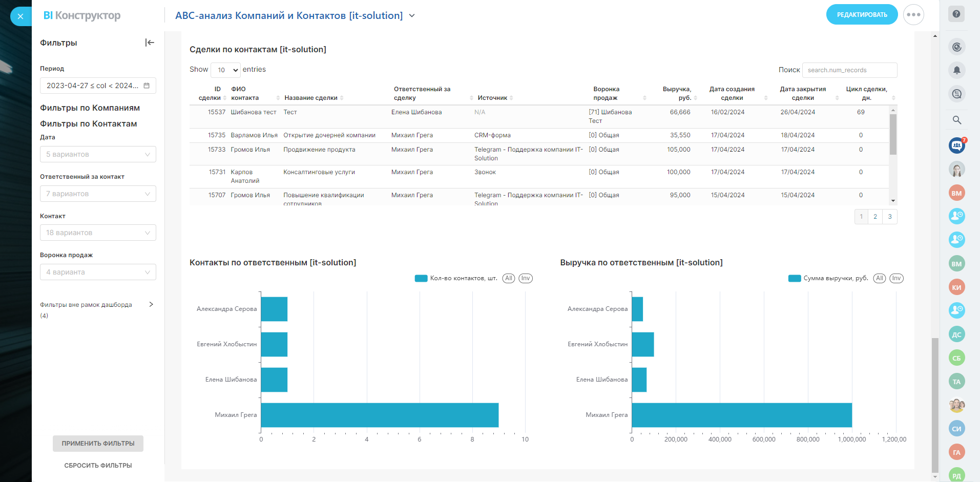Viewport: 980px width, 482px height.
Task: Go to page 2 of the deals table
Action: tap(875, 217)
